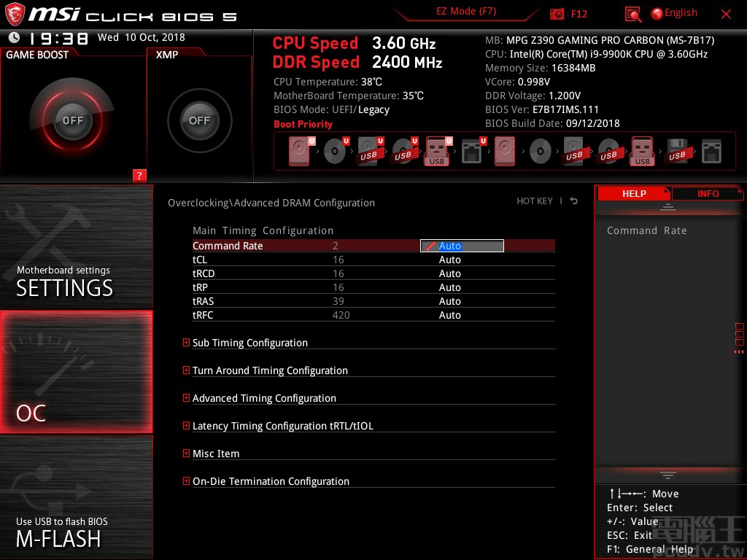The height and width of the screenshot is (560, 747).
Task: Select the tCL Auto value field
Action: click(449, 260)
